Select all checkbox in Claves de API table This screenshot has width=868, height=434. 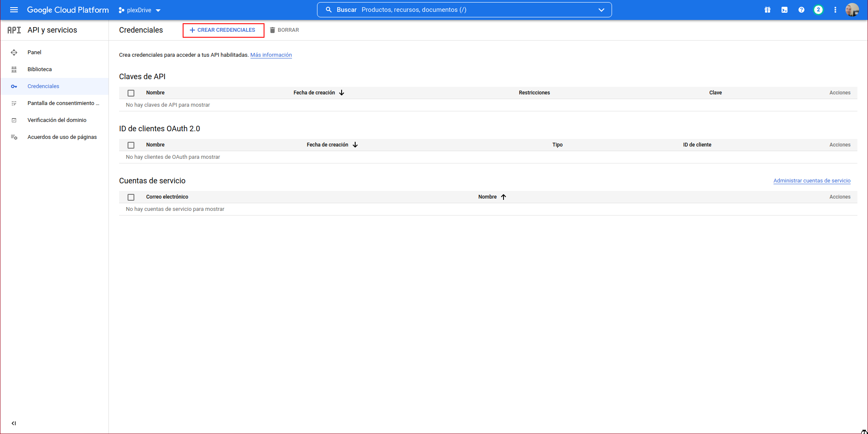[131, 93]
